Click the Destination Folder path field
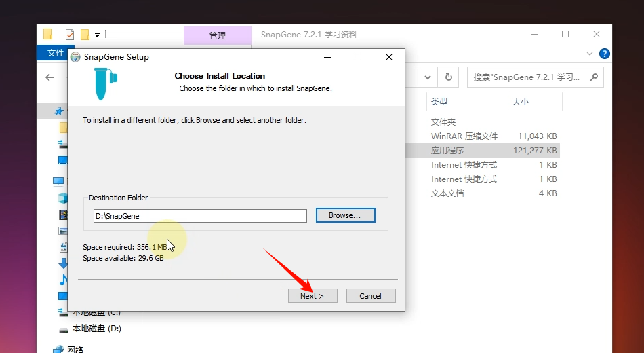 (200, 216)
